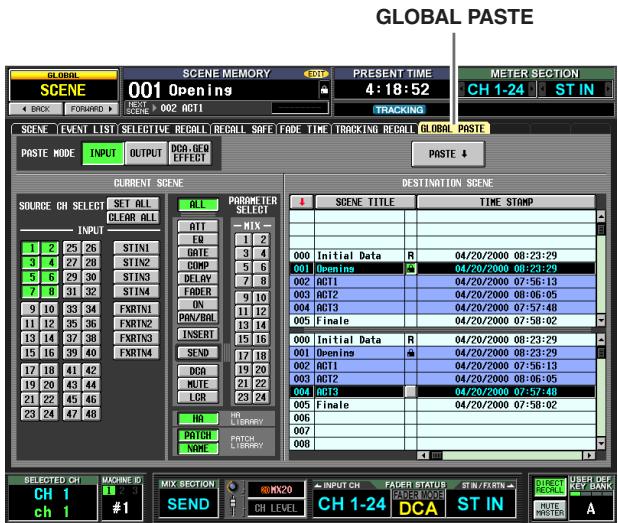Select row 002 ACT1 in upper destination list
The width and height of the screenshot is (618, 523).
coord(442,282)
